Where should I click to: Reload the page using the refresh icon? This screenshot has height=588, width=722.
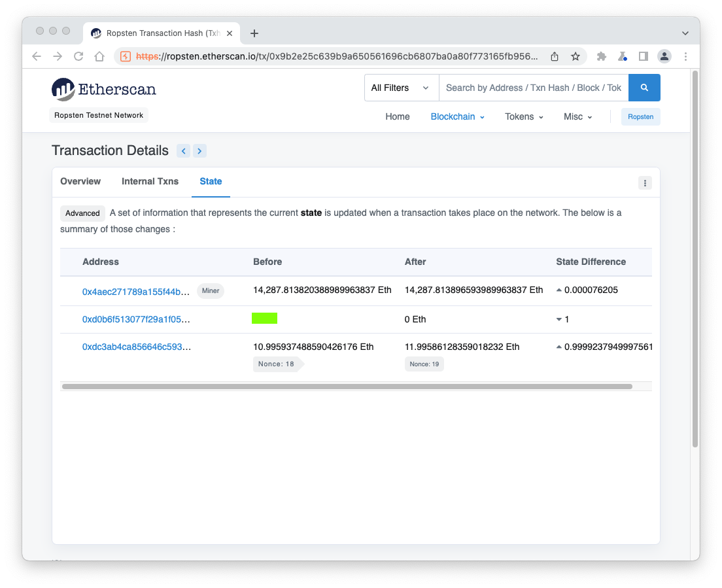(x=78, y=56)
